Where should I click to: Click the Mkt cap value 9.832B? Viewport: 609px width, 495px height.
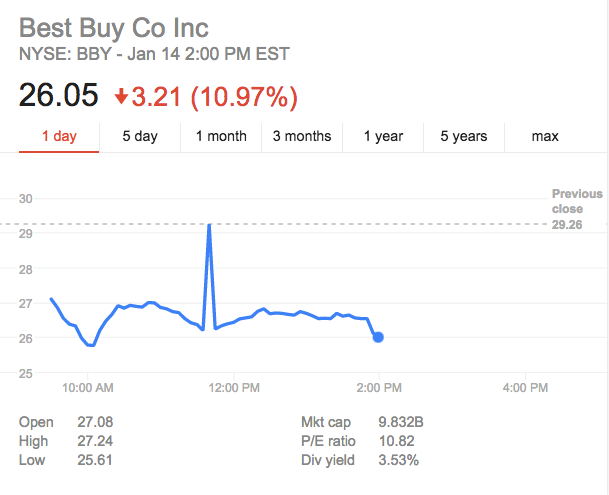(401, 422)
